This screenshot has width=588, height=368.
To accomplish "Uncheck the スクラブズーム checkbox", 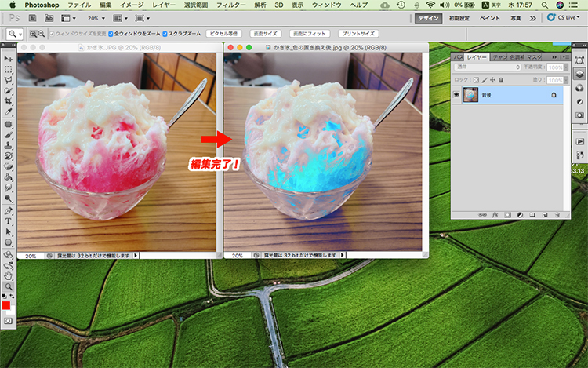I will (x=165, y=35).
